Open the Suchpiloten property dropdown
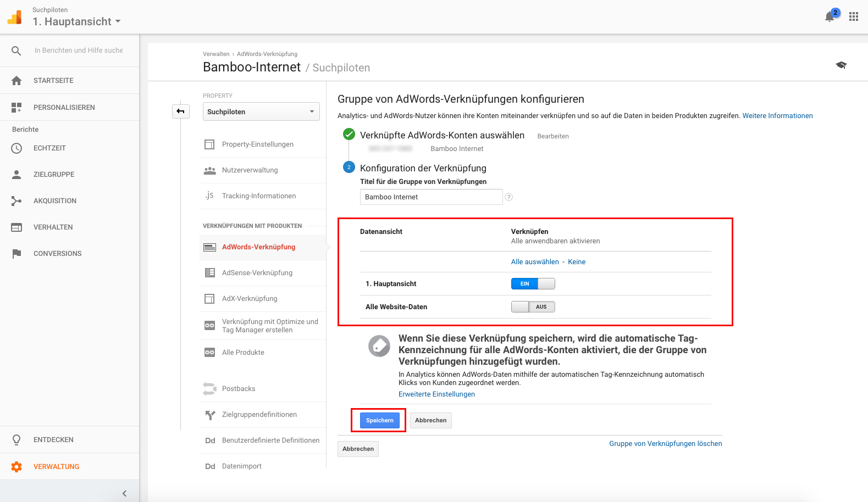868x502 pixels. [261, 111]
